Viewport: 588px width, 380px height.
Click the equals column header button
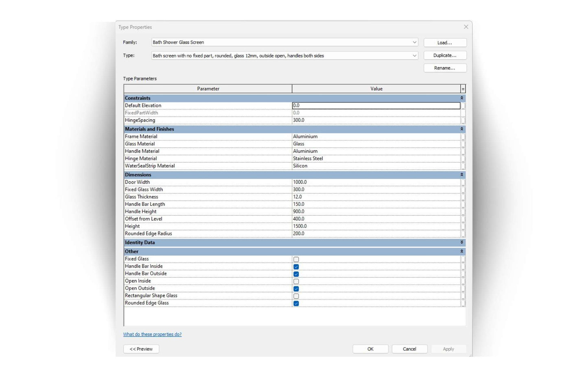pyautogui.click(x=463, y=89)
